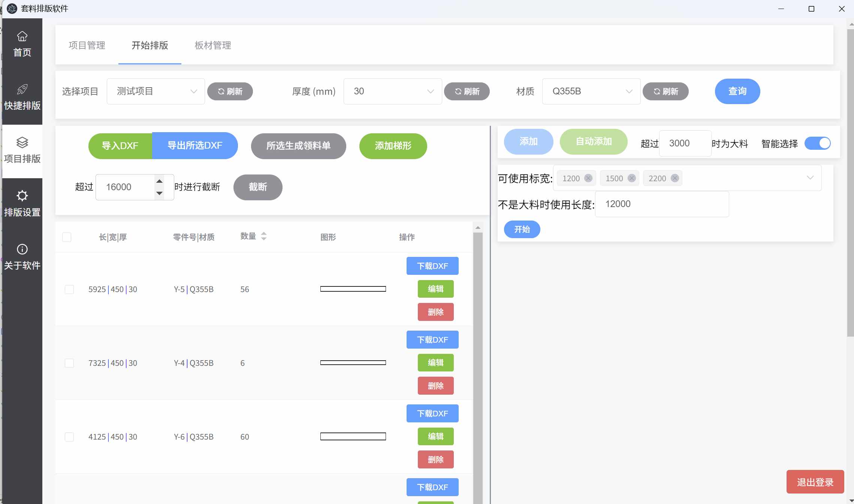Open the 选择项目 project dropdown
Image resolution: width=854 pixels, height=504 pixels.
(156, 91)
